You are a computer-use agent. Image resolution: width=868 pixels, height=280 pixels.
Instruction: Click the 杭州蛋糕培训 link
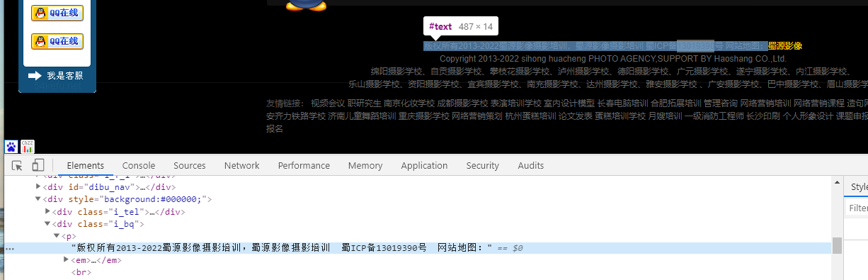(x=530, y=116)
